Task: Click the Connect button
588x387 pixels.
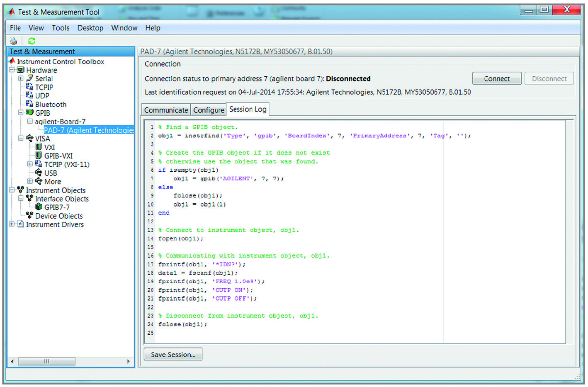Action: (497, 78)
